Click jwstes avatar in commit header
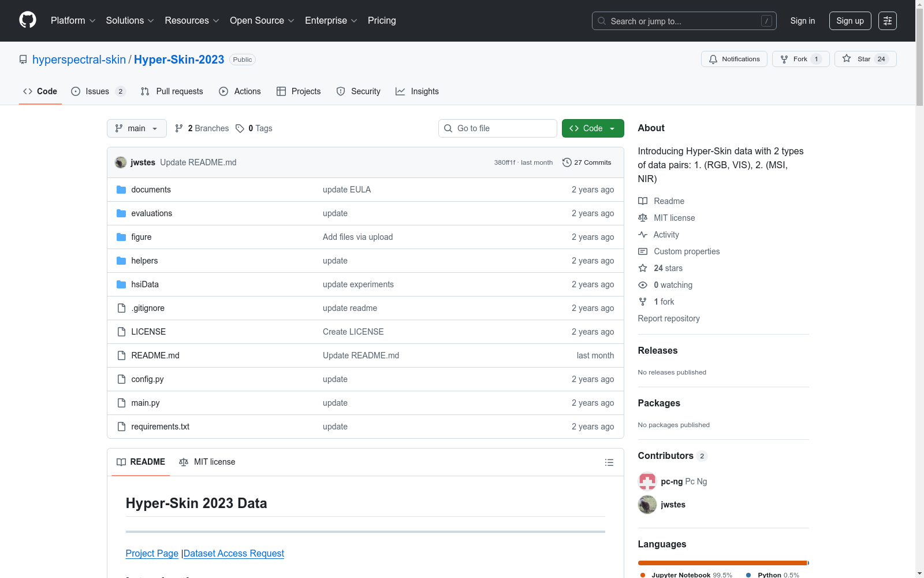 pos(121,162)
